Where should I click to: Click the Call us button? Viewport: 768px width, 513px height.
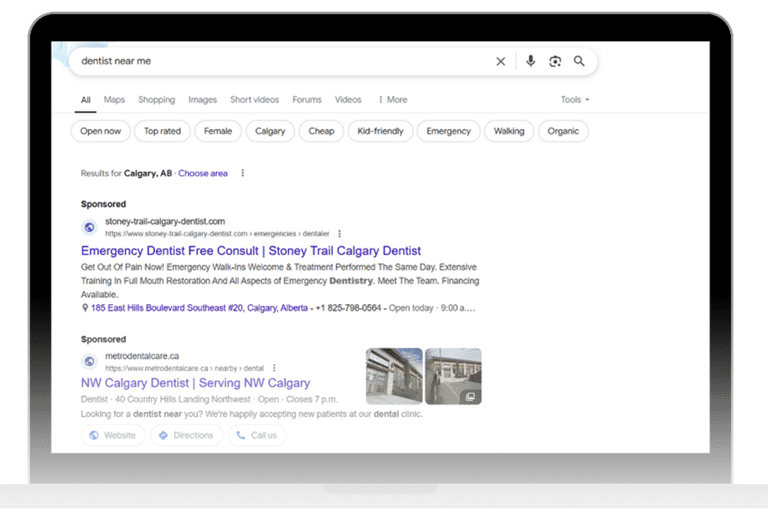pos(257,435)
